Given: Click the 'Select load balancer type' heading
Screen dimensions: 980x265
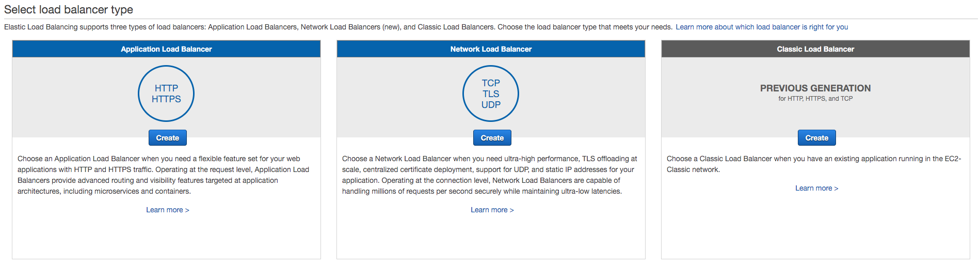Looking at the screenshot, I should [x=69, y=9].
